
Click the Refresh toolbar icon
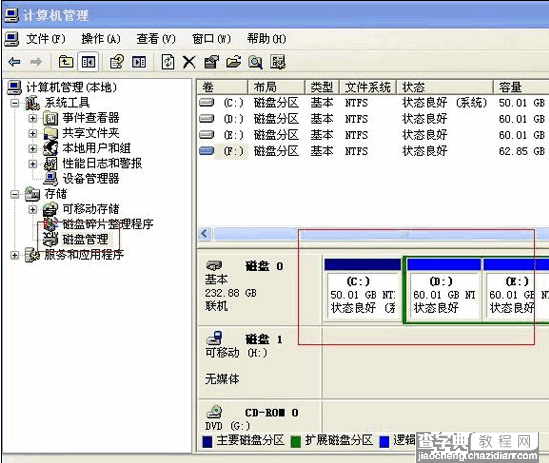(168, 62)
